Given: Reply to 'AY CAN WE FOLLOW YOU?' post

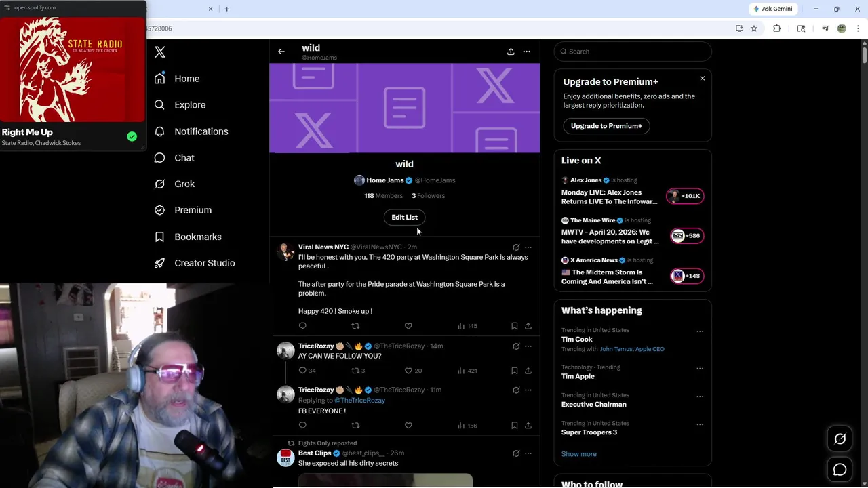Looking at the screenshot, I should coord(302,371).
